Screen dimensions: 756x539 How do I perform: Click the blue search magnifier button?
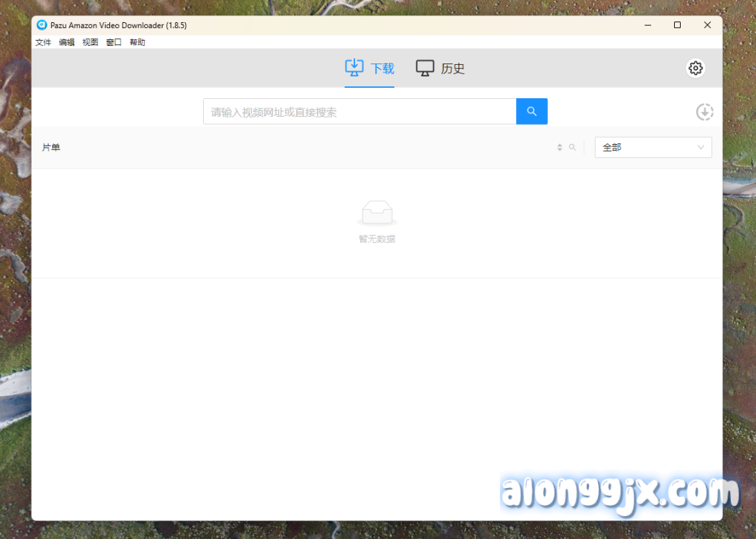532,111
